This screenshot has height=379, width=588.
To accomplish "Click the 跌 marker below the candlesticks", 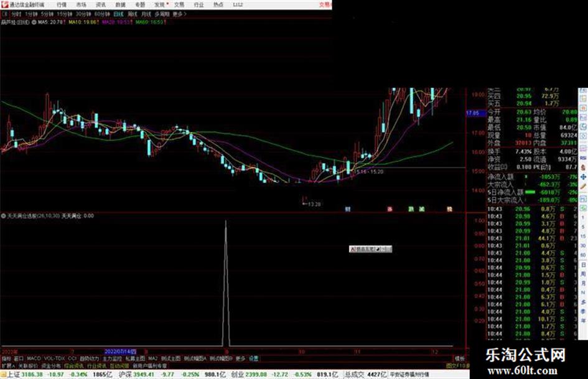I will (411, 209).
